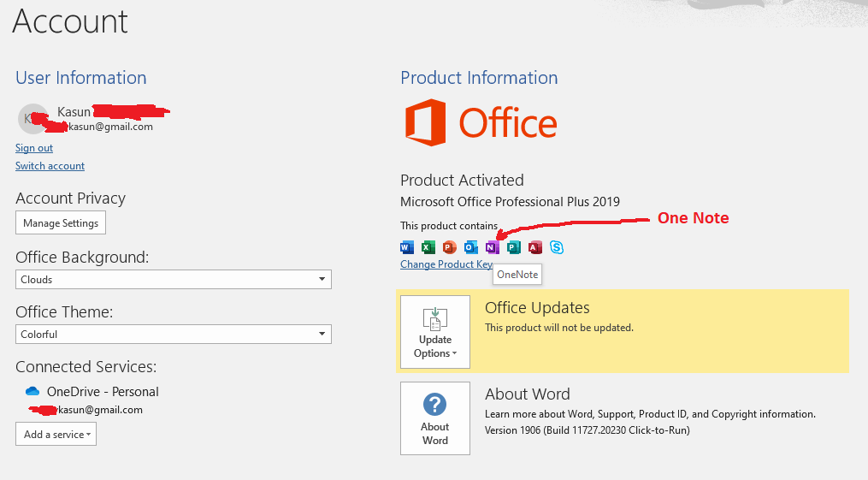
Task: Click the Connected Services heading
Action: click(x=86, y=366)
